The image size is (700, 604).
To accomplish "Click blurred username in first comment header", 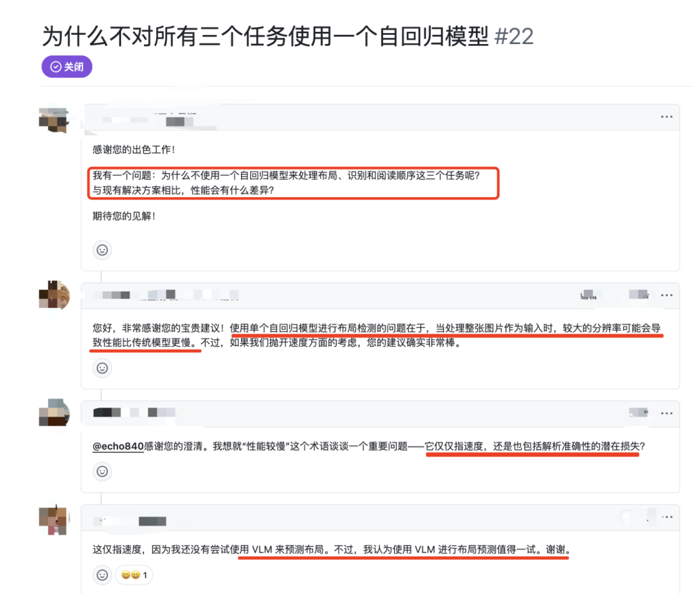I will click(147, 121).
